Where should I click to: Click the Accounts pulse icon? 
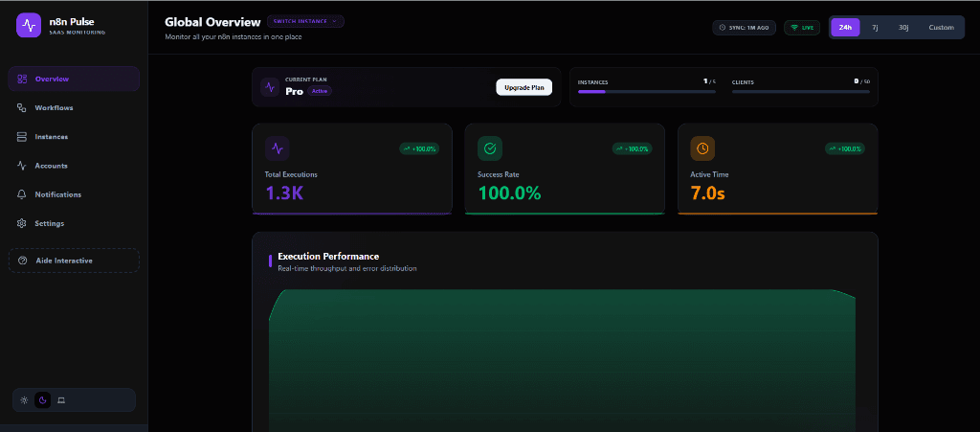coord(22,166)
